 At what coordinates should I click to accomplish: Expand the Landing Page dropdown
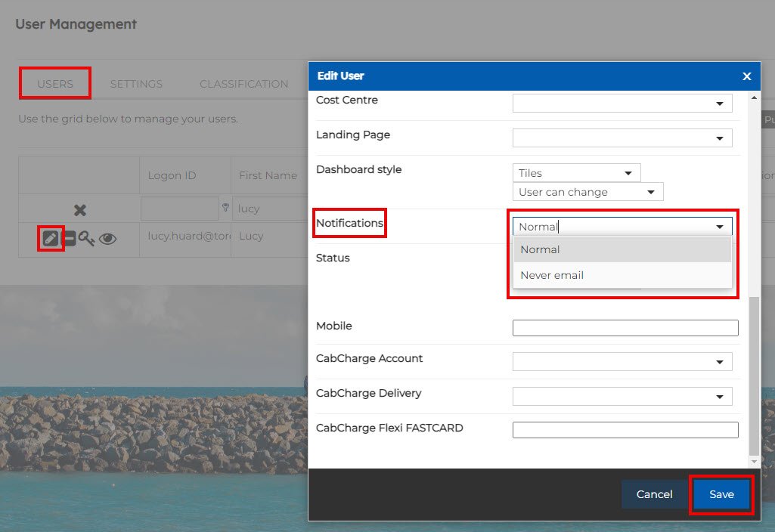622,138
